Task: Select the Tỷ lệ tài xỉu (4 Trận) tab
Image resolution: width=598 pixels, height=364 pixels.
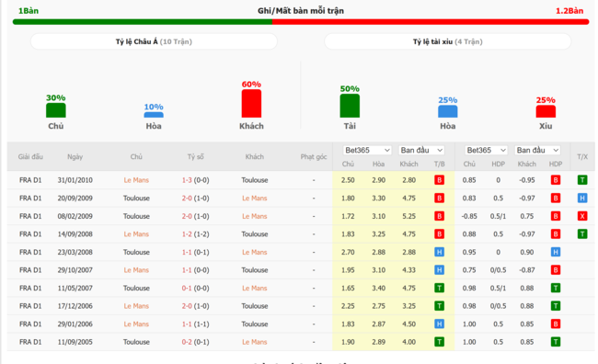Action: point(448,41)
